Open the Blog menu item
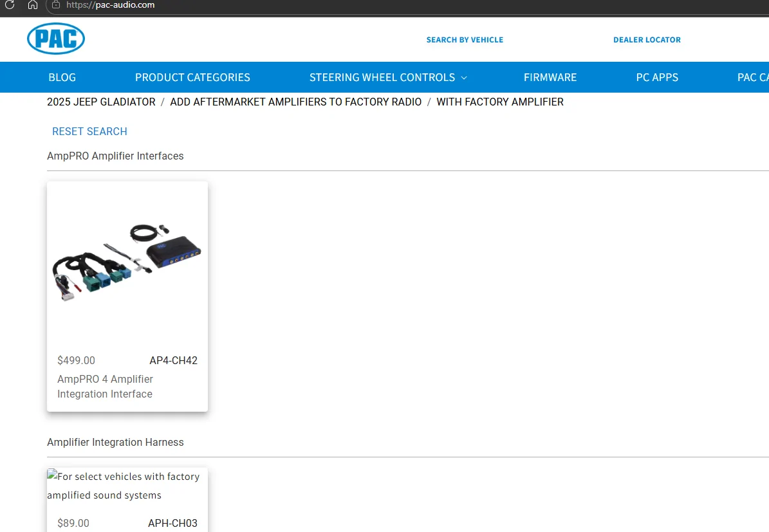This screenshot has height=532, width=769. coord(62,77)
